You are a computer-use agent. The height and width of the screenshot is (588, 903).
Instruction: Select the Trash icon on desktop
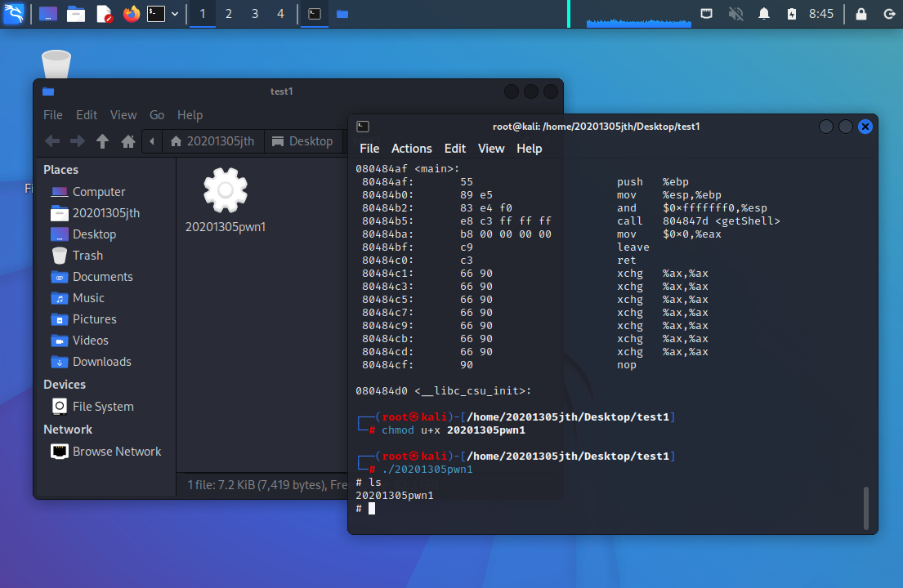pos(56,64)
